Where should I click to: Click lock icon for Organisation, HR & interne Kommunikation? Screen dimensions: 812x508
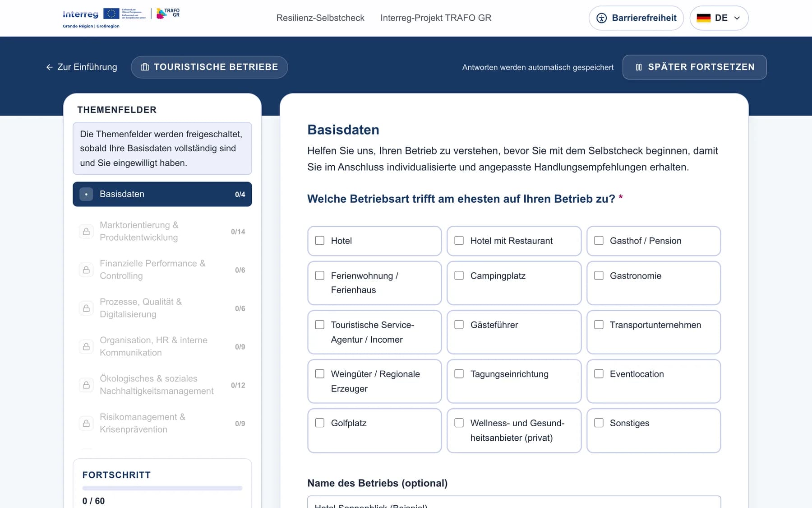coord(86,347)
